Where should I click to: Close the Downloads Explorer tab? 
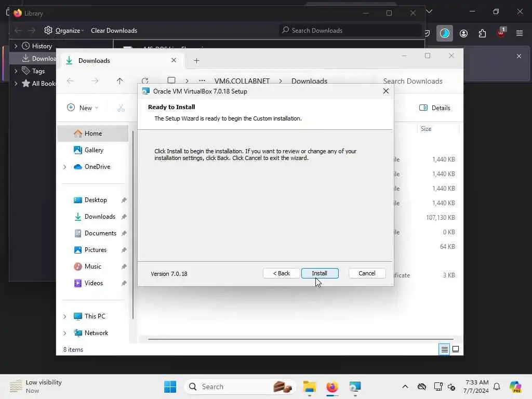[174, 60]
